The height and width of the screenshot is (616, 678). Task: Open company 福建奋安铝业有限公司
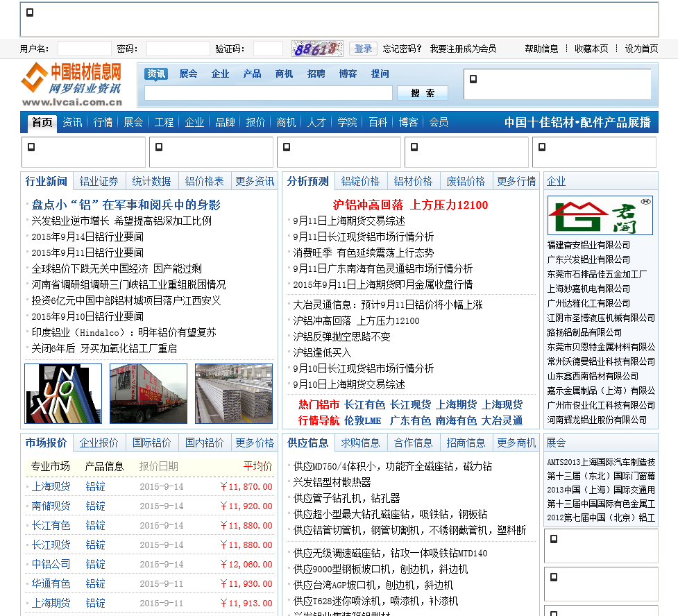588,245
